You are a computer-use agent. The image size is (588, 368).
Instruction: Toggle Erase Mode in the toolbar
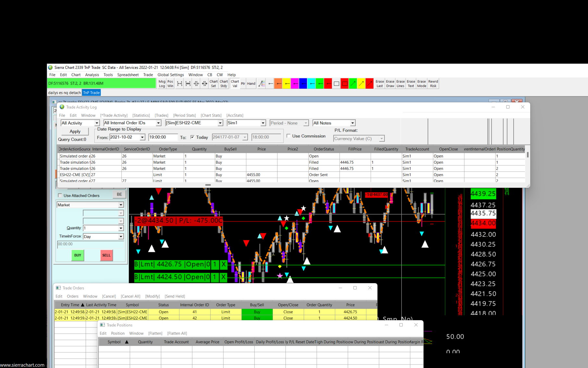[422, 84]
